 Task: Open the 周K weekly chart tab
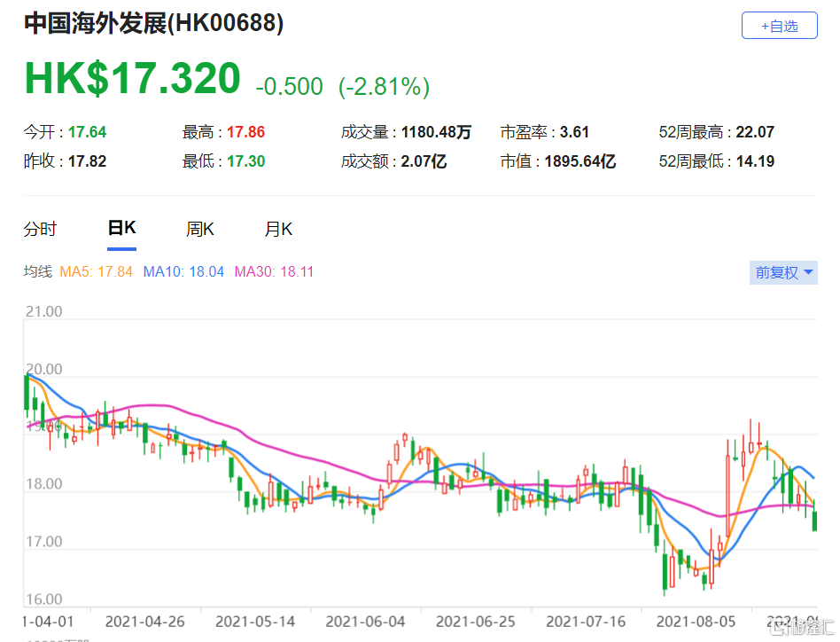200,230
